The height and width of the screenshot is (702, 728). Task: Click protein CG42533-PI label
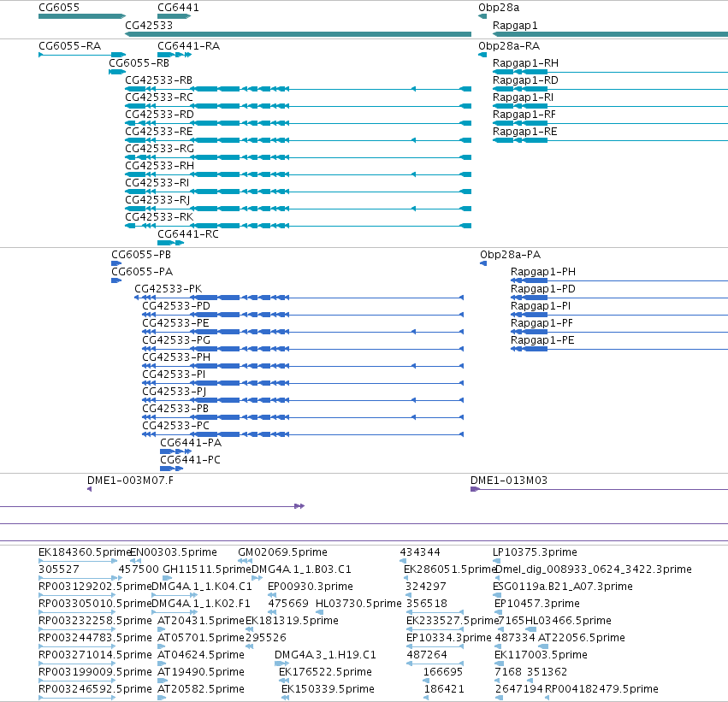coord(175,375)
